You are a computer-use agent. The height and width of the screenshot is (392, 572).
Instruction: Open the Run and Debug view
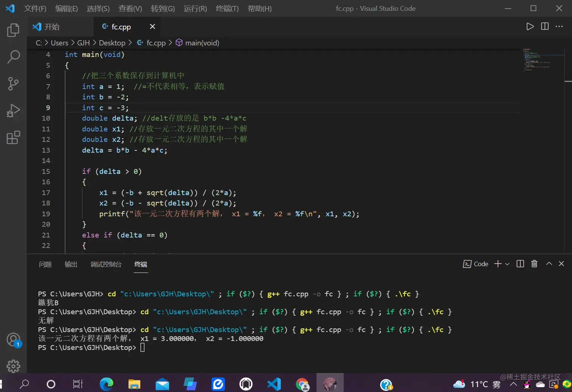[x=13, y=111]
